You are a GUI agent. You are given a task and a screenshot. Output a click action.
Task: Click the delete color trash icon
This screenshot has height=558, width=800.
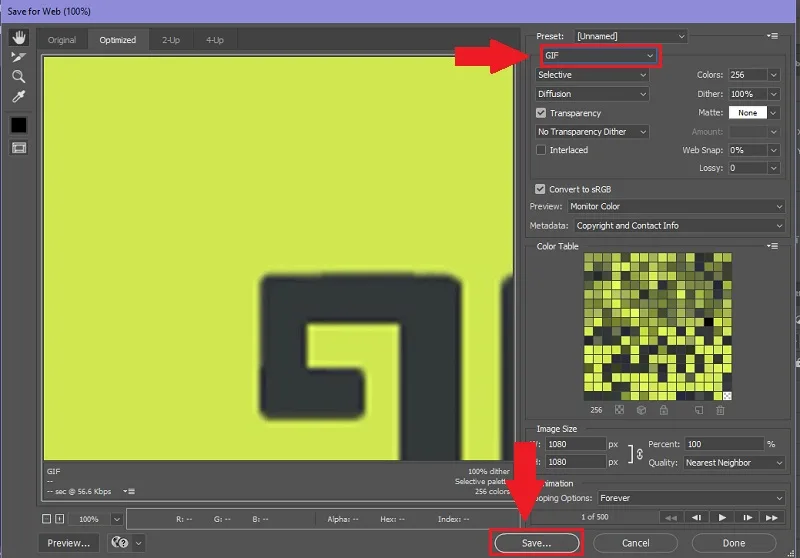(720, 410)
